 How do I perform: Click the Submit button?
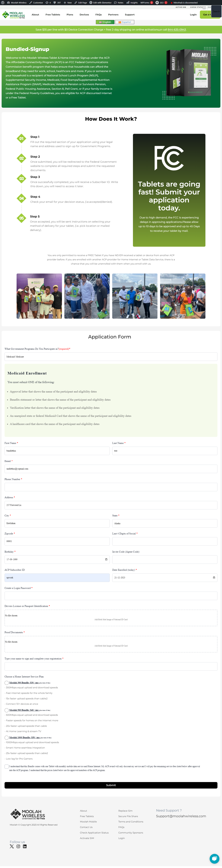tap(111, 785)
